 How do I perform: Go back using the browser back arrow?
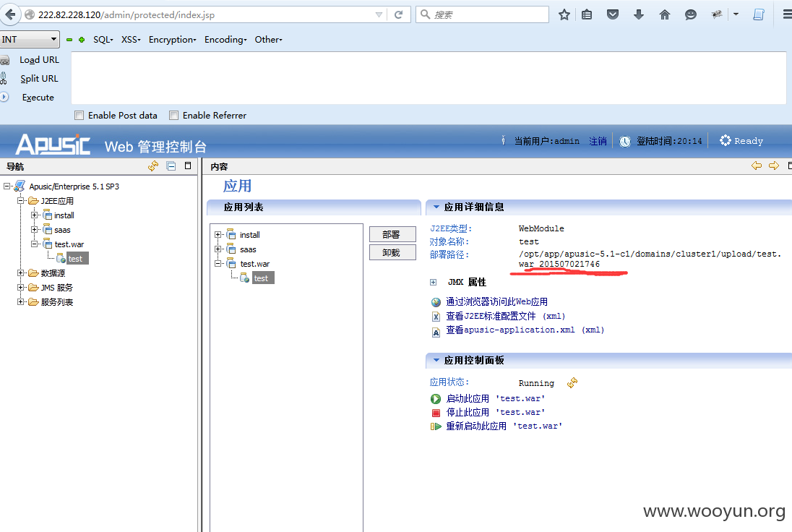10,14
